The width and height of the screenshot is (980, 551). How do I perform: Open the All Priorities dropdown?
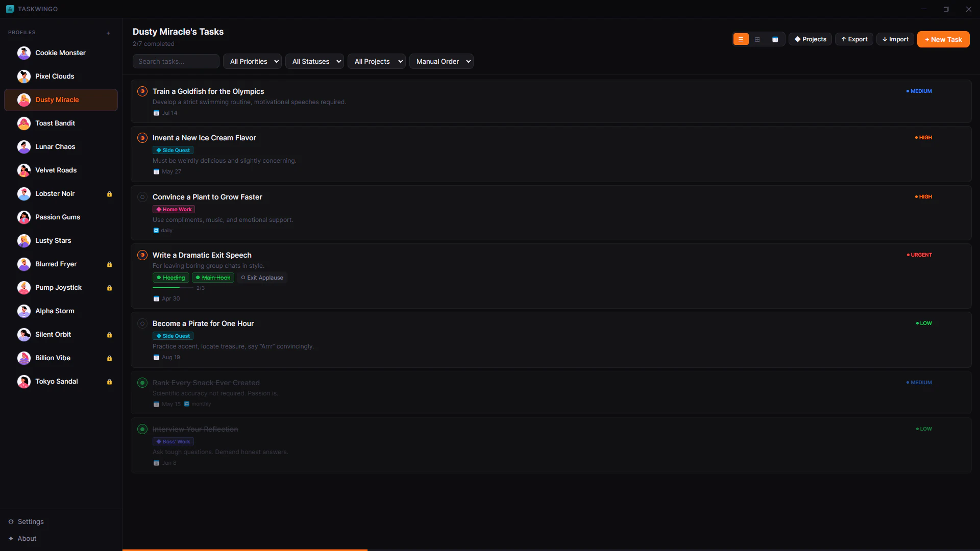[x=253, y=62]
